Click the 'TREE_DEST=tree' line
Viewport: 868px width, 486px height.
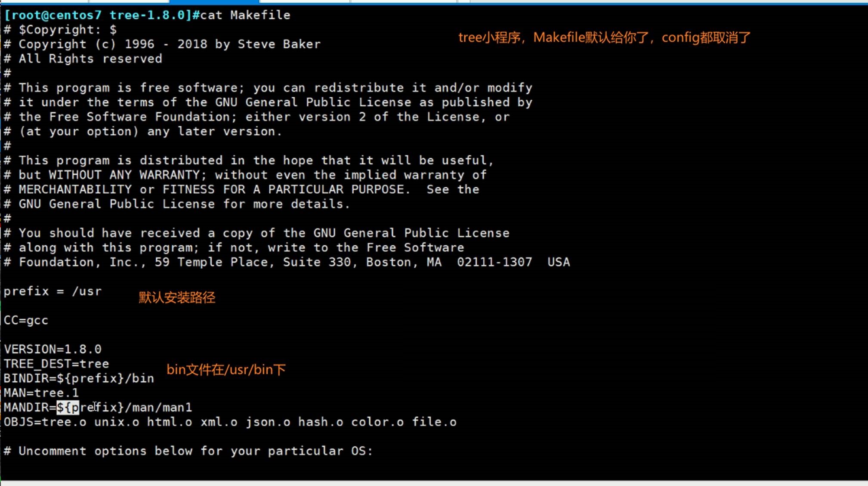56,364
